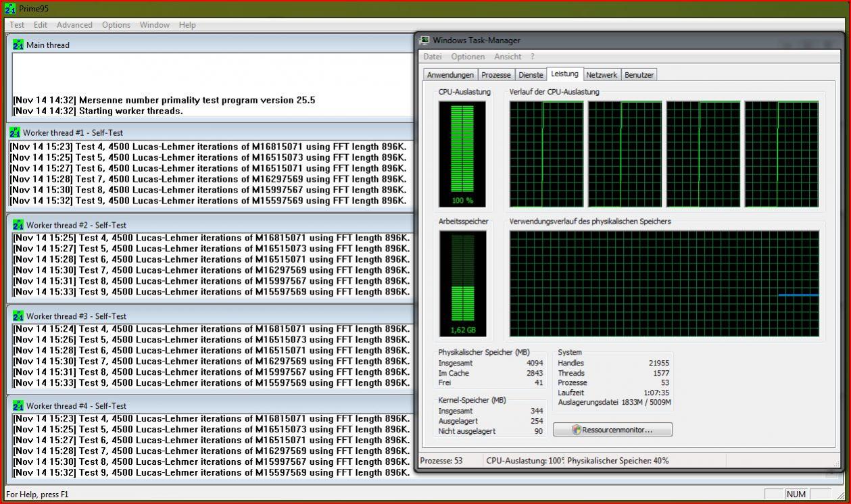
Task: Click the 'version 25.5' line in Main thread
Action: (x=164, y=100)
